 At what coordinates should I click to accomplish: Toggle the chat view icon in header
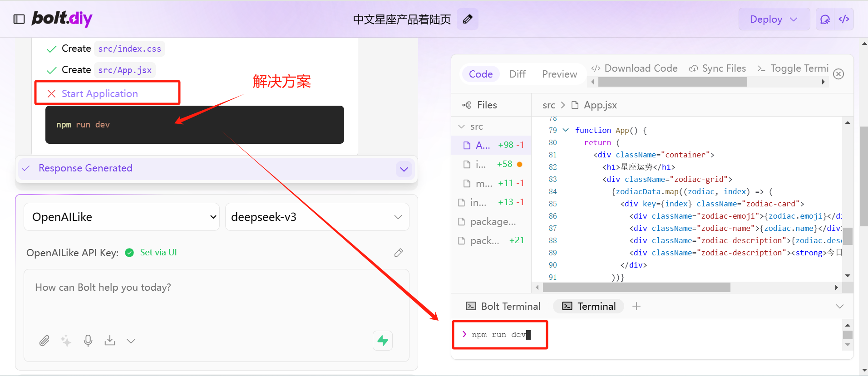(x=825, y=19)
